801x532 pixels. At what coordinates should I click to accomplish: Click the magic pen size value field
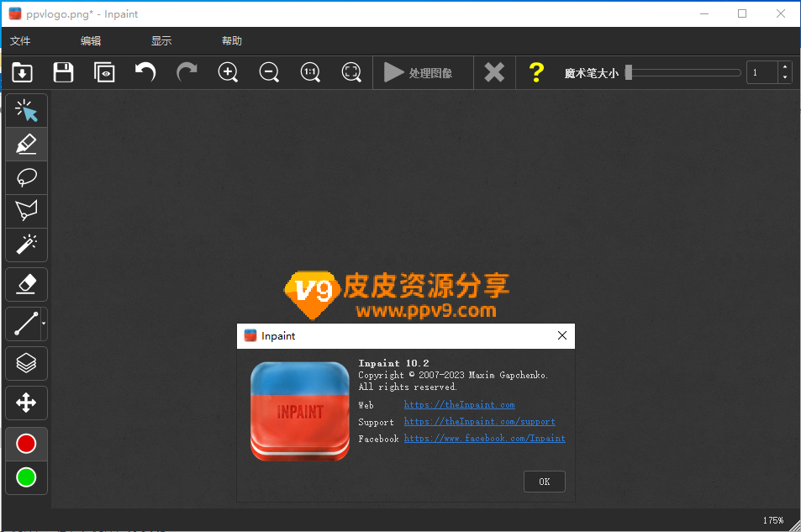pos(761,72)
